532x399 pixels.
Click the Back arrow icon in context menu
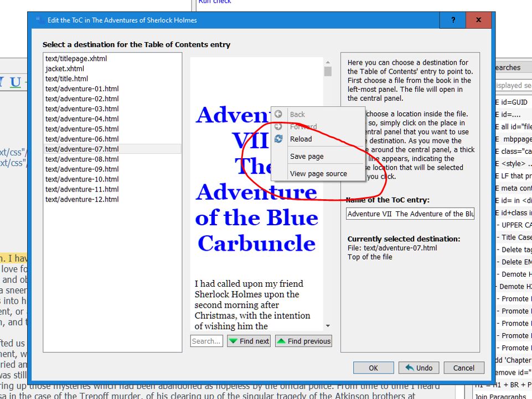click(278, 114)
